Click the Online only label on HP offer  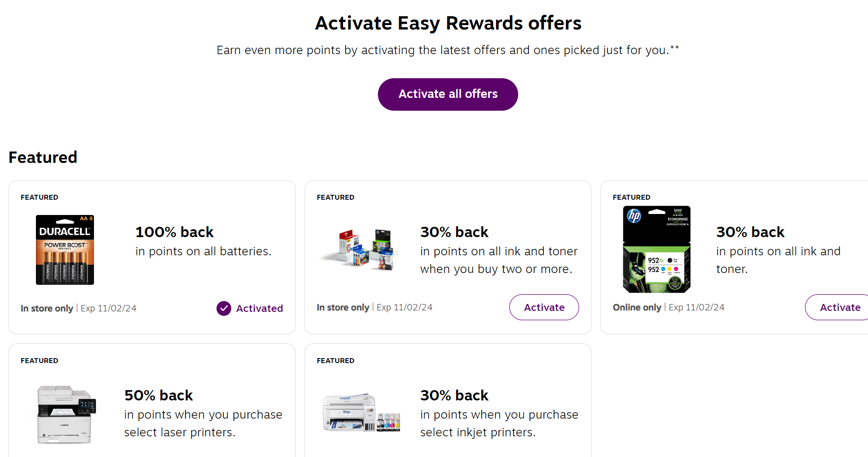coord(637,307)
